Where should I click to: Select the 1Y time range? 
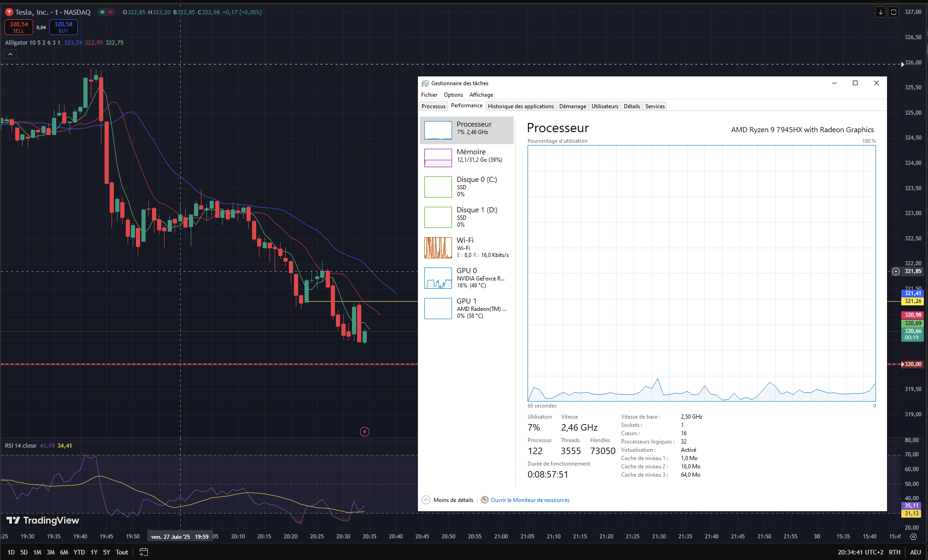click(94, 552)
